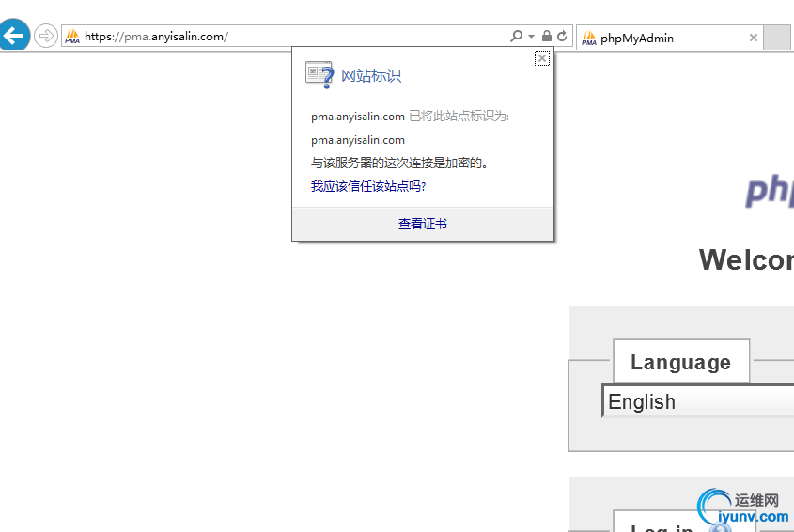The height and width of the screenshot is (532, 794).
Task: Refresh the page with reload icon
Action: pyautogui.click(x=562, y=36)
